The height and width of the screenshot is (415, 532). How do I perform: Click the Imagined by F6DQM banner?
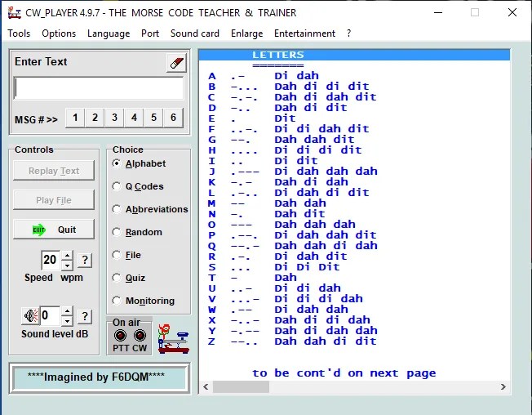click(x=100, y=378)
